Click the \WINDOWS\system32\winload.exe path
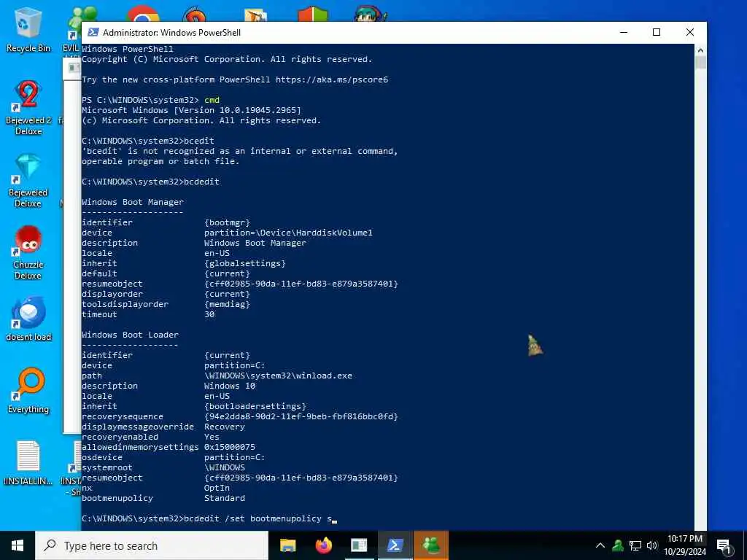747x560 pixels. click(278, 376)
